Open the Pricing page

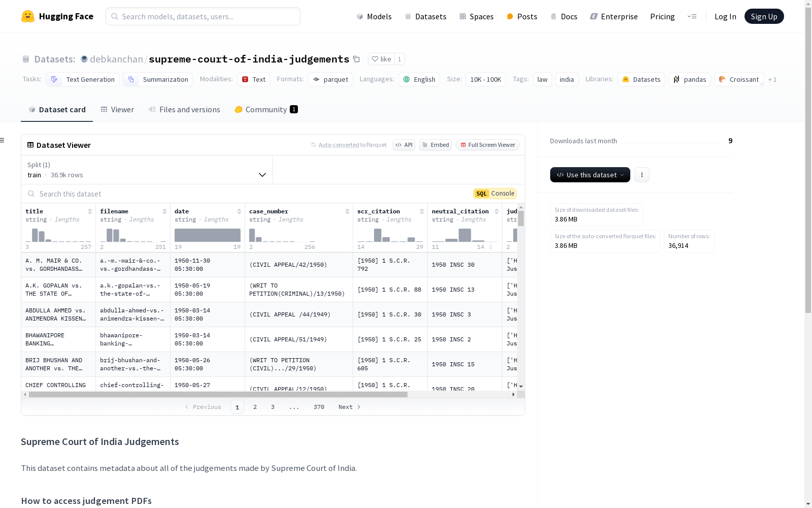click(662, 16)
